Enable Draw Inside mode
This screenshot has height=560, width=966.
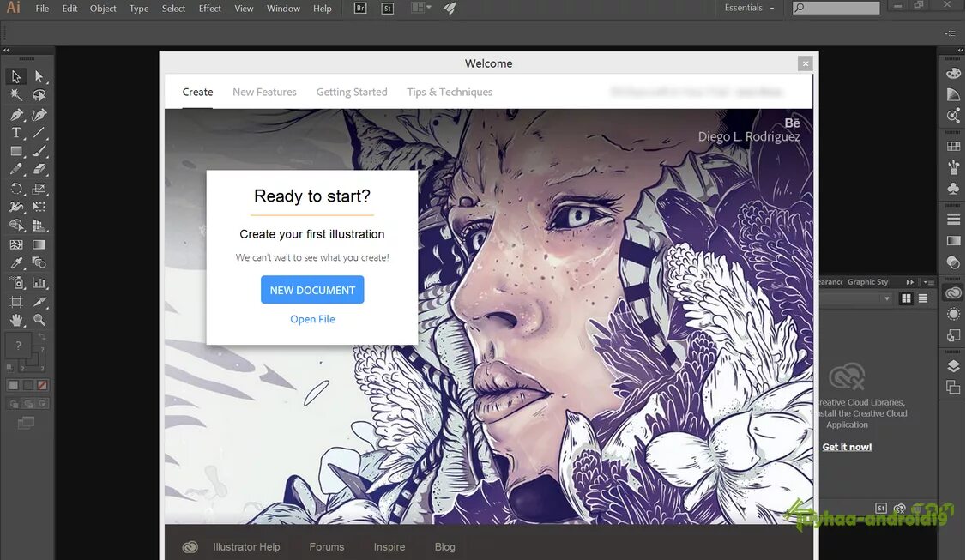pyautogui.click(x=42, y=404)
